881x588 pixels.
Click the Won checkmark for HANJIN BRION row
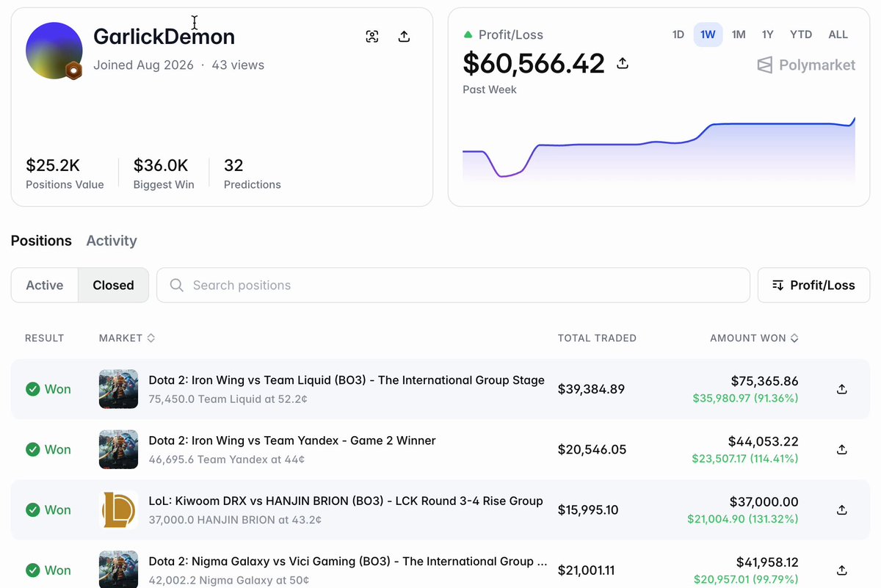click(x=33, y=509)
